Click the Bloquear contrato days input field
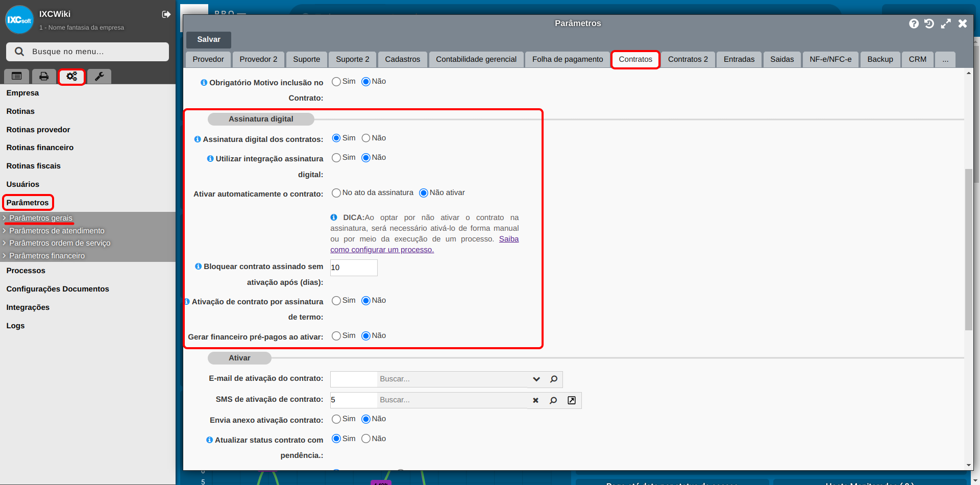This screenshot has height=485, width=980. point(354,268)
